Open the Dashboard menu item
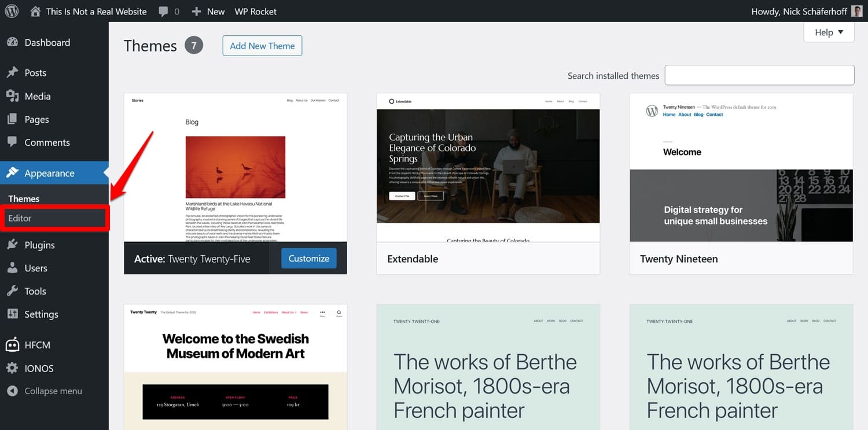This screenshot has width=868, height=430. (47, 42)
